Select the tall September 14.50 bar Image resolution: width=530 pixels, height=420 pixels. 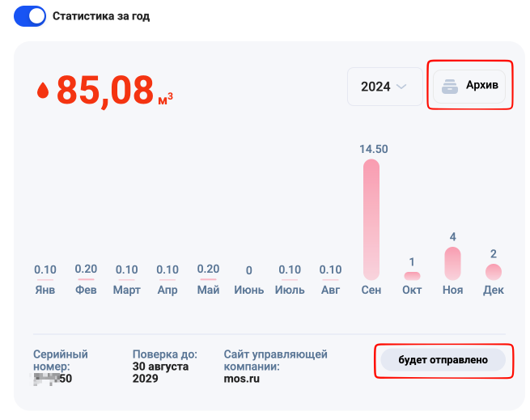click(x=371, y=218)
